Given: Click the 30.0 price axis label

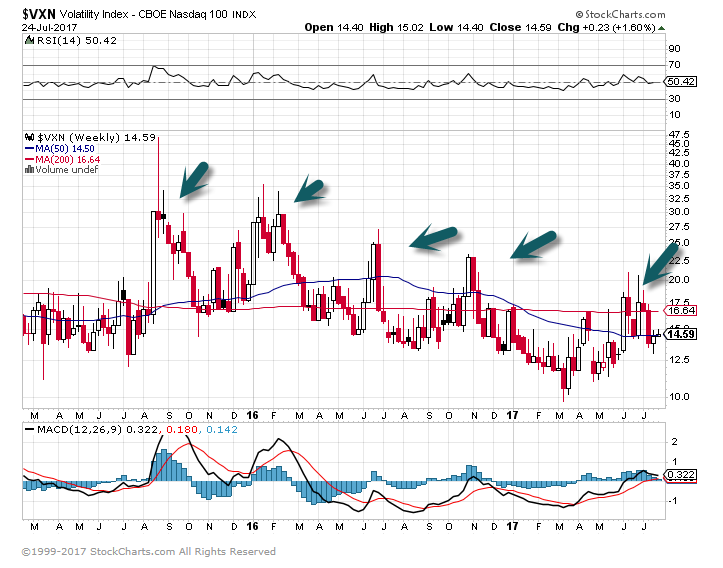Looking at the screenshot, I should coord(679,212).
